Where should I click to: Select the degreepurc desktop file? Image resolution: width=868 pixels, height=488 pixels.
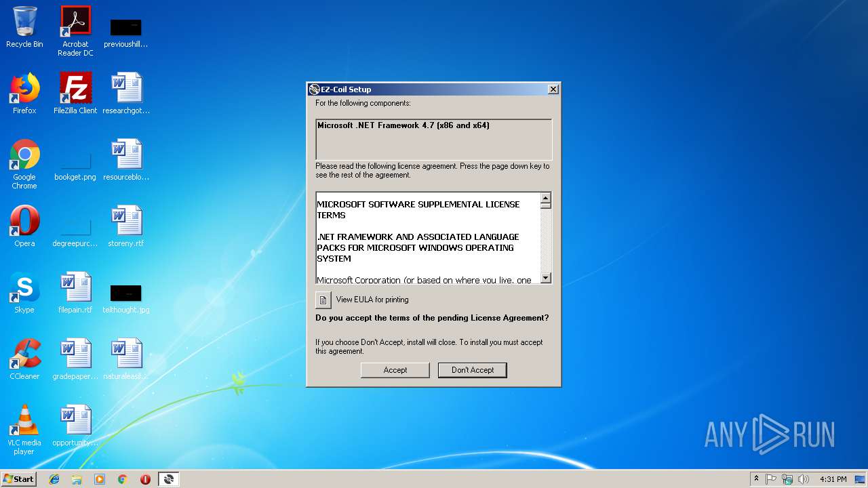pos(75,233)
